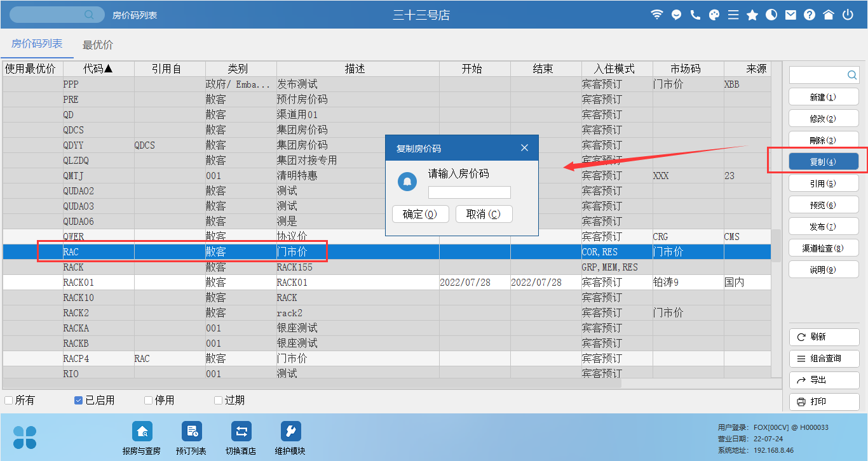Open 预订列表 module icon
The width and height of the screenshot is (868, 461).
[x=191, y=432]
